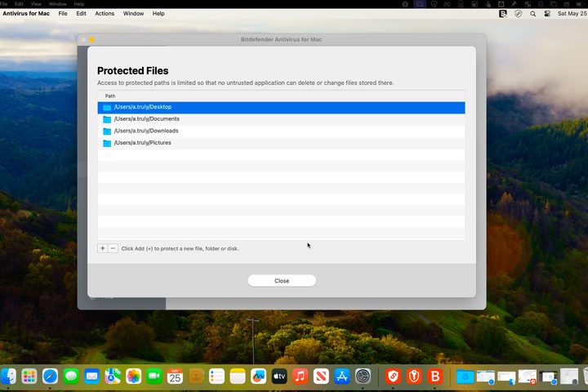Screen dimensions: 588x392
Task: Select the /Users/a.truly/Documents row
Action: 281,119
